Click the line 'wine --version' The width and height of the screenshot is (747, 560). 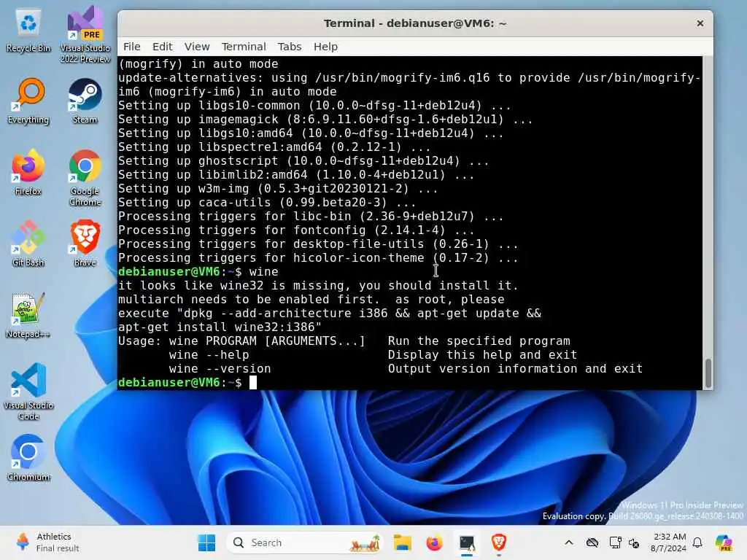[x=220, y=368]
